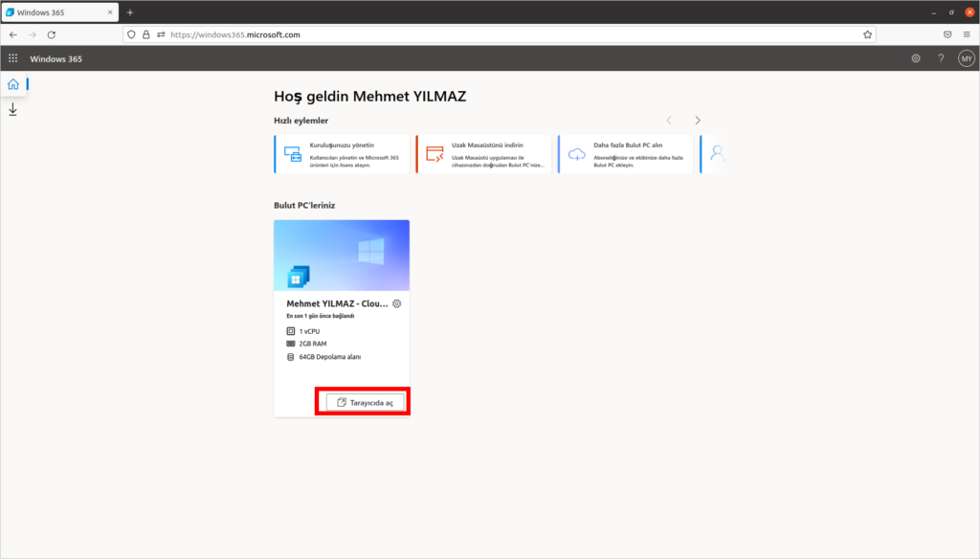Open Daha fazla Bulut PC alın action
This screenshot has height=559, width=980.
(626, 154)
